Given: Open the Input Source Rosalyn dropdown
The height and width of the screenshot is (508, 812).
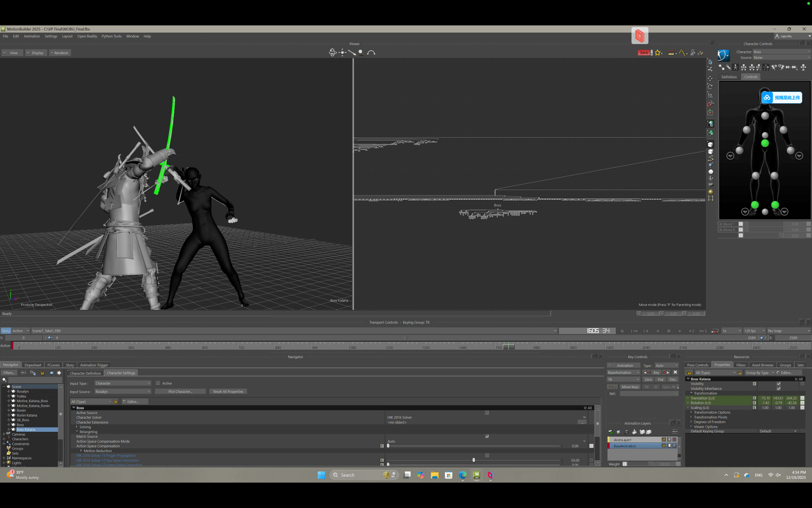Looking at the screenshot, I should coord(123,392).
